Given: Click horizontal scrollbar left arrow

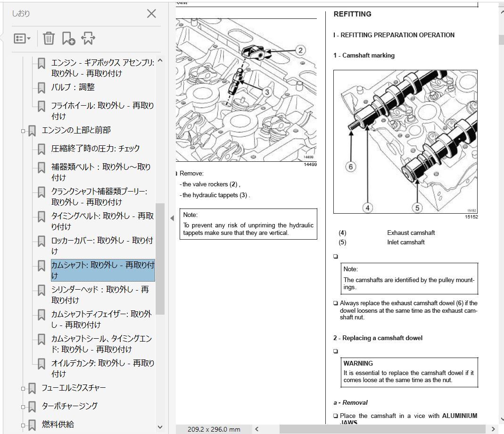Looking at the screenshot, I should coord(256,429).
